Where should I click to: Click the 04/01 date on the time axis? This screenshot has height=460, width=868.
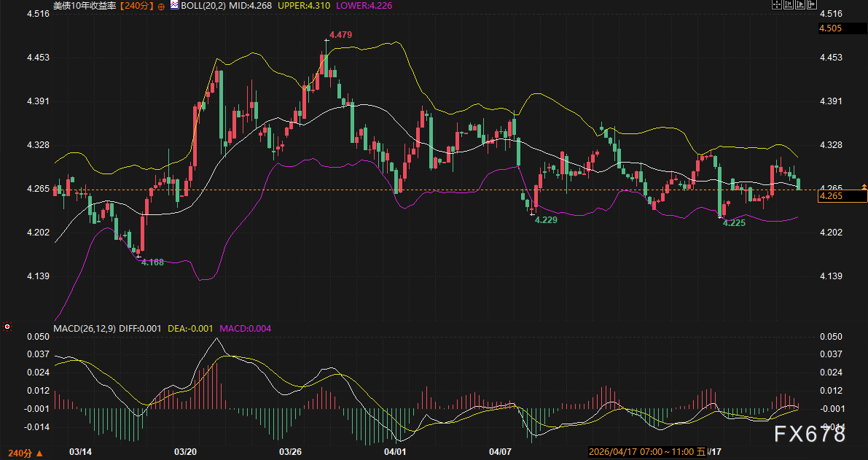tap(394, 453)
